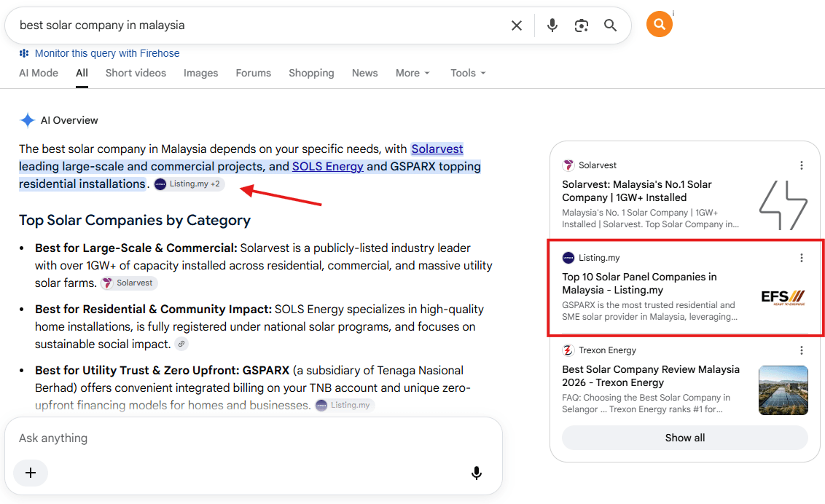Select the All results tab
825x504 pixels.
tap(82, 73)
